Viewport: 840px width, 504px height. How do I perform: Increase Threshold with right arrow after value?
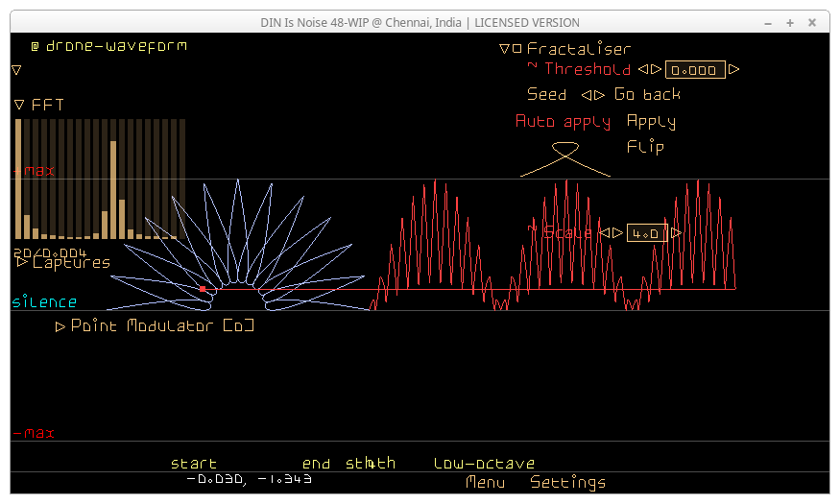pyautogui.click(x=733, y=69)
